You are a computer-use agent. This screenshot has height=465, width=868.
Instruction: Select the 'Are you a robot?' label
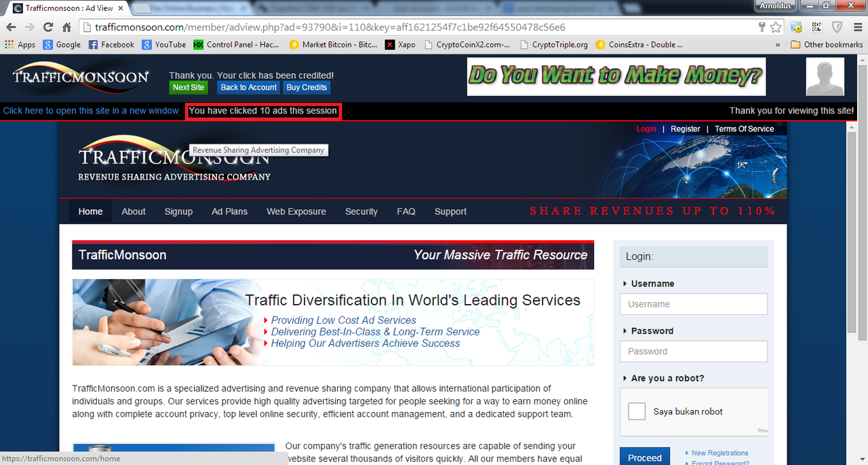(x=667, y=378)
